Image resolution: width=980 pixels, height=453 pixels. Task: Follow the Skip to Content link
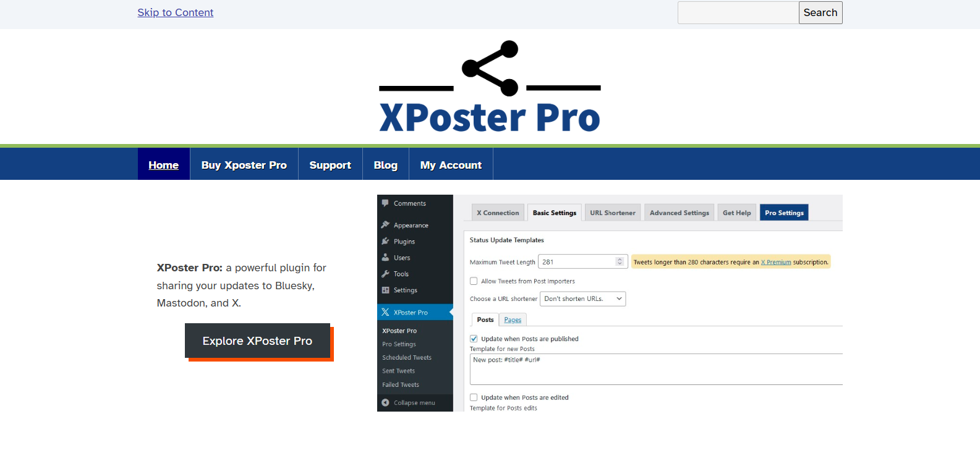pos(176,12)
